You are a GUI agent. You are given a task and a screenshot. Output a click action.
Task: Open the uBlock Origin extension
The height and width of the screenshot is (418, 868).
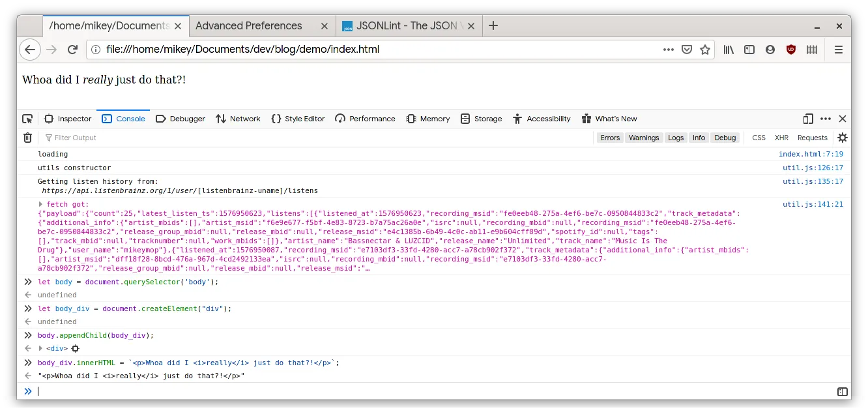pyautogui.click(x=791, y=50)
